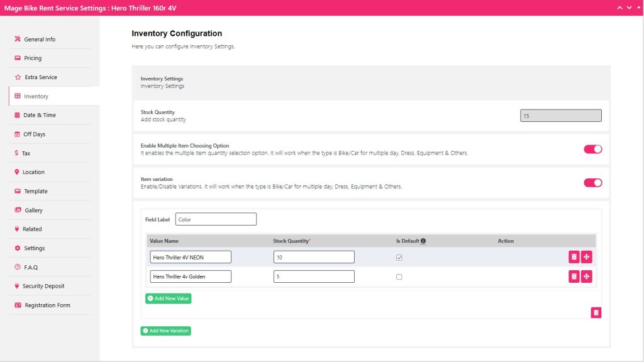Viewport: 644px width, 362px height.
Task: Disable Multiple Item Choosing Option toggle
Action: tap(592, 149)
